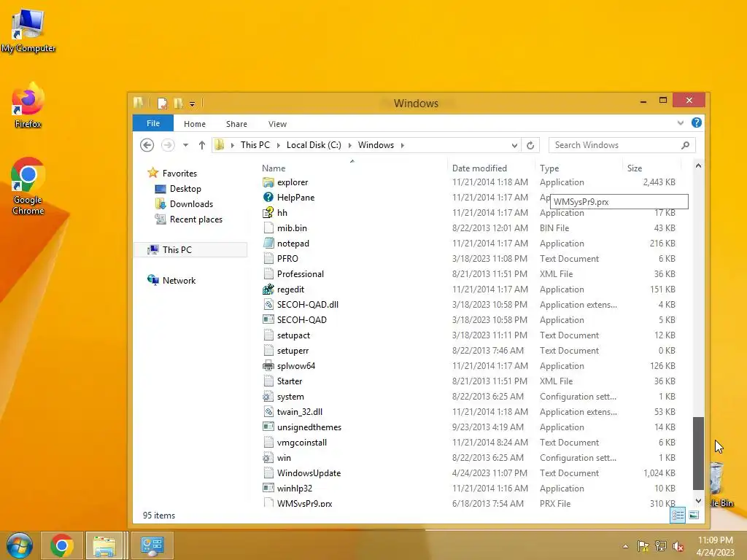The height and width of the screenshot is (560, 747).
Task: Click the scrollbar up arrow
Action: (x=698, y=166)
